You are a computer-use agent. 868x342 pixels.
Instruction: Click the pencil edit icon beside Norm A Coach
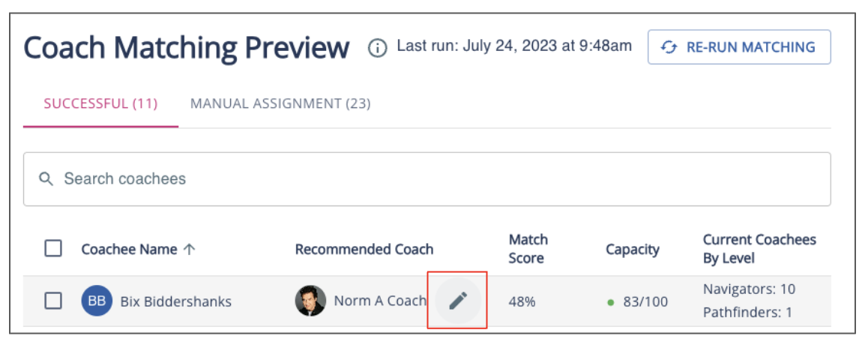[458, 301]
